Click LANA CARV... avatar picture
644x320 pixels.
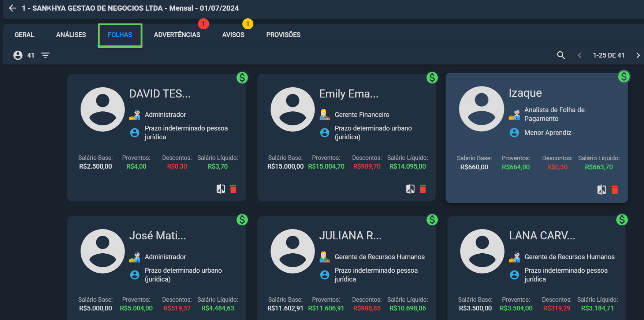coord(482,251)
